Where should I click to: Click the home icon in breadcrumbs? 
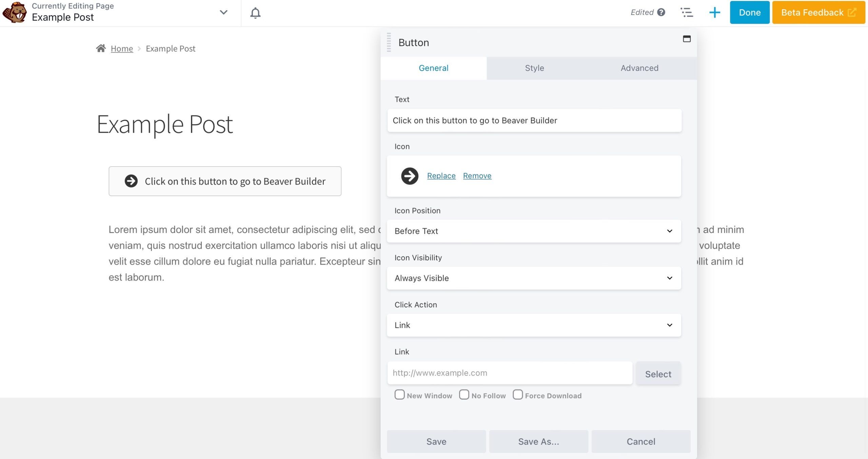pyautogui.click(x=101, y=49)
